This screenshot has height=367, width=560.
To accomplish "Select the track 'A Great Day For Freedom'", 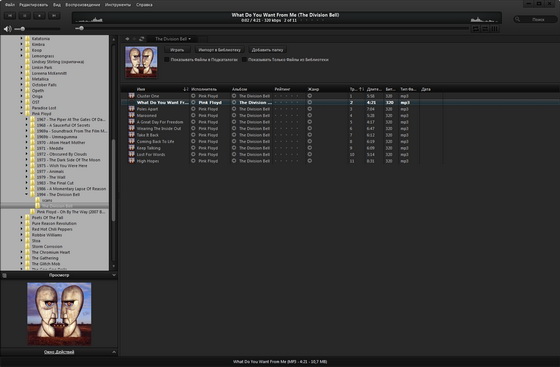I will coord(160,122).
